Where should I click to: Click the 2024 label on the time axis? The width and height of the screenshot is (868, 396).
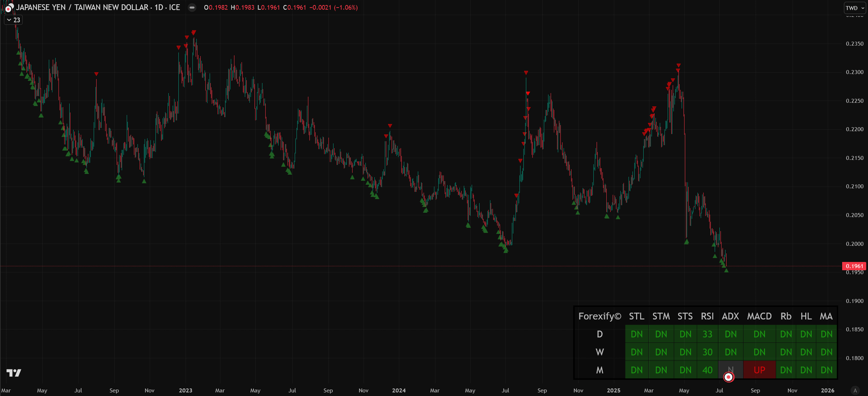coord(399,390)
